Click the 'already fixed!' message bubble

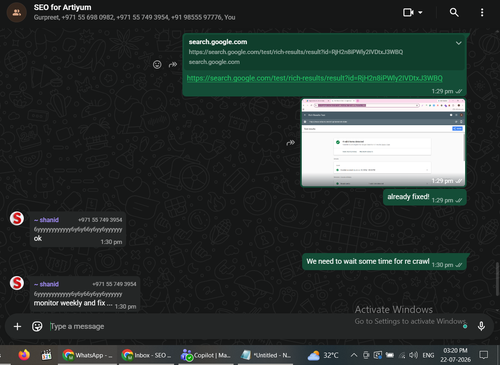tap(424, 197)
